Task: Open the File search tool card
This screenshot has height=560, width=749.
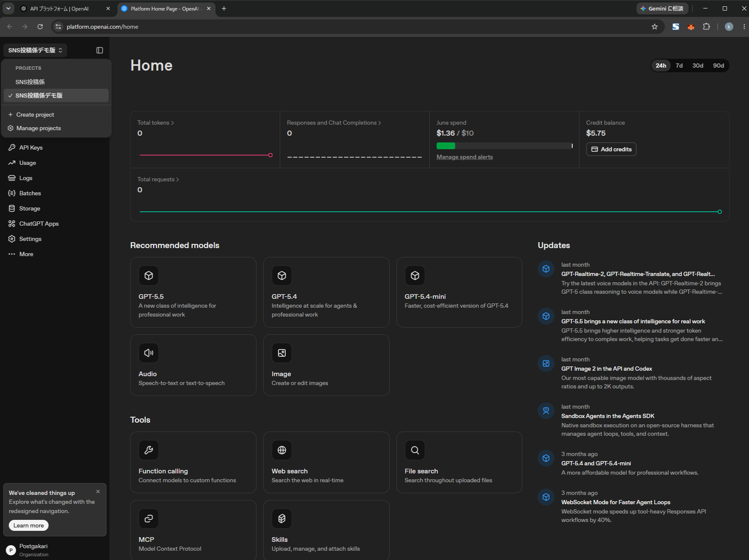Action: click(x=459, y=462)
